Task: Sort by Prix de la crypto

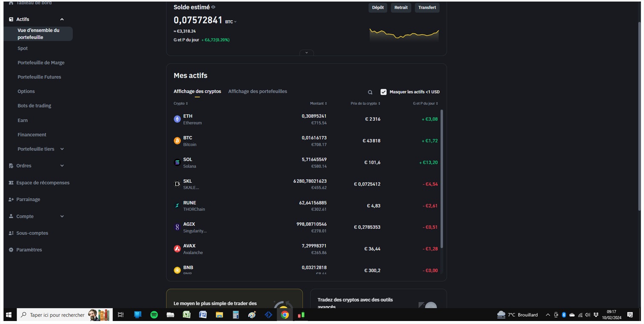Action: (366, 103)
